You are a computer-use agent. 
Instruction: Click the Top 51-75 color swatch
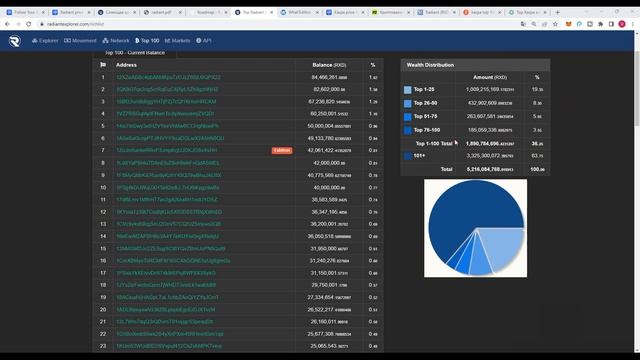click(407, 117)
